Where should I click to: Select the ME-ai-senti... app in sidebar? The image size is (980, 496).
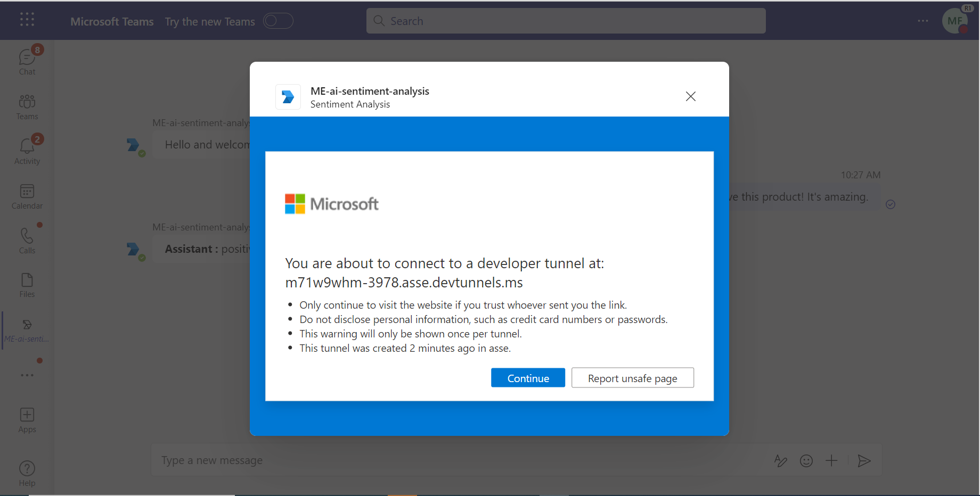pos(27,330)
